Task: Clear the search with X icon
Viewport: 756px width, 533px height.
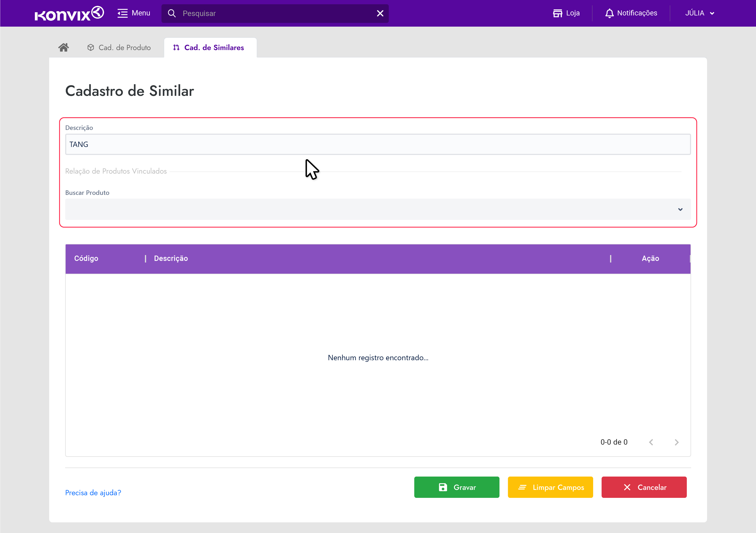Action: click(380, 14)
